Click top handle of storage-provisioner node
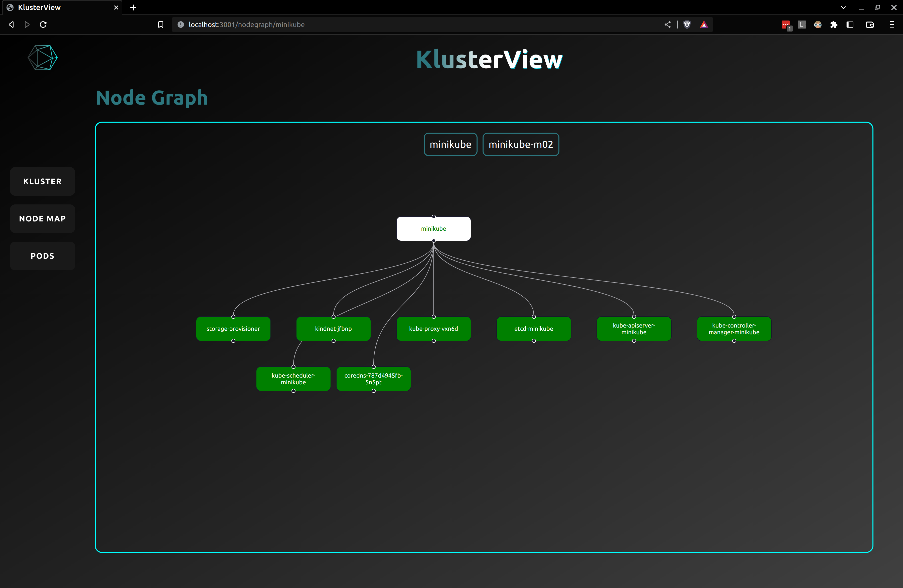Screen dimensions: 903x588 pyautogui.click(x=233, y=317)
